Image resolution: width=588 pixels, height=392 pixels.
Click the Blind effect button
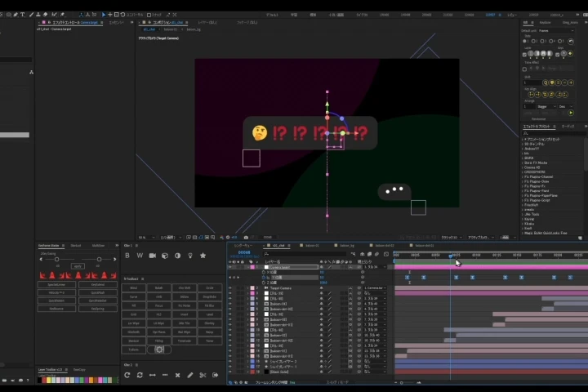click(x=133, y=288)
